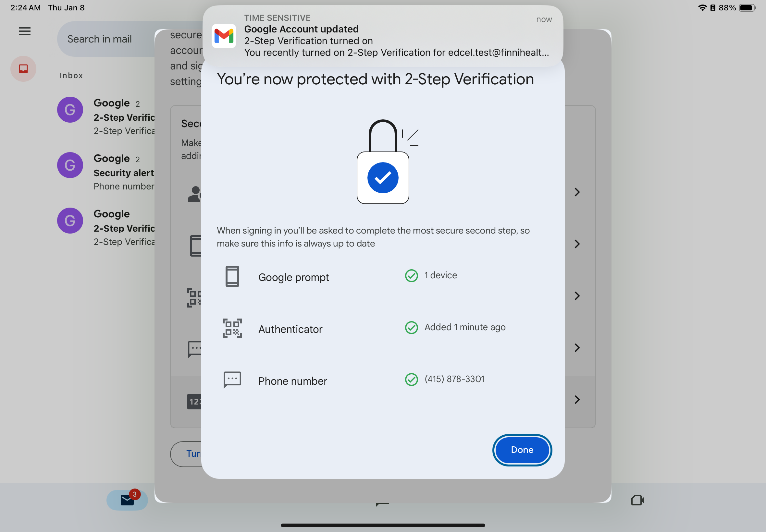Click the green check next to "1 device"
The image size is (766, 532).
point(412,276)
